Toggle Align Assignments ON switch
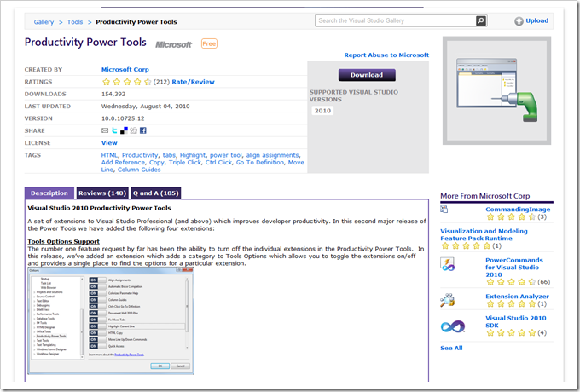580x392 pixels. click(x=97, y=280)
